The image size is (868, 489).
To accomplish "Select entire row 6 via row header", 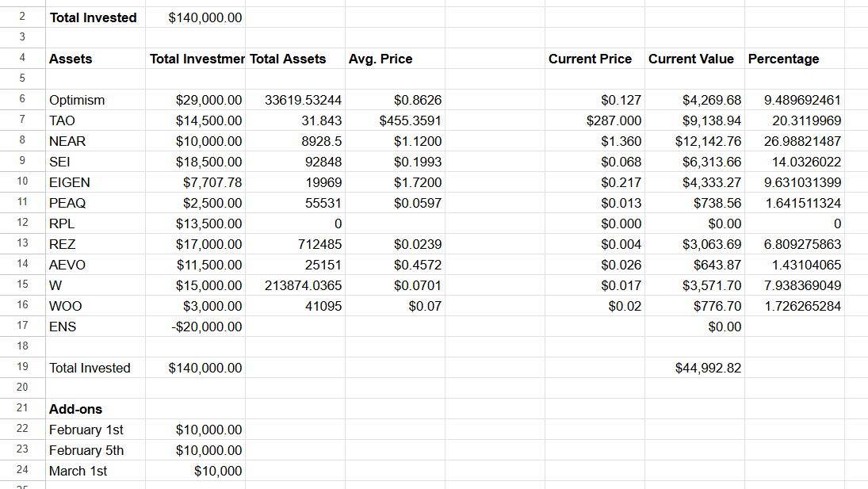I will 22,99.
